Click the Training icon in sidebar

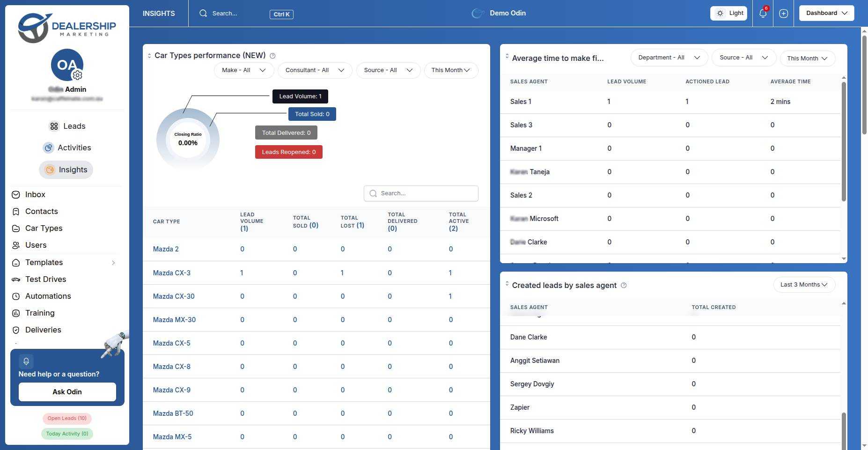coord(16,313)
